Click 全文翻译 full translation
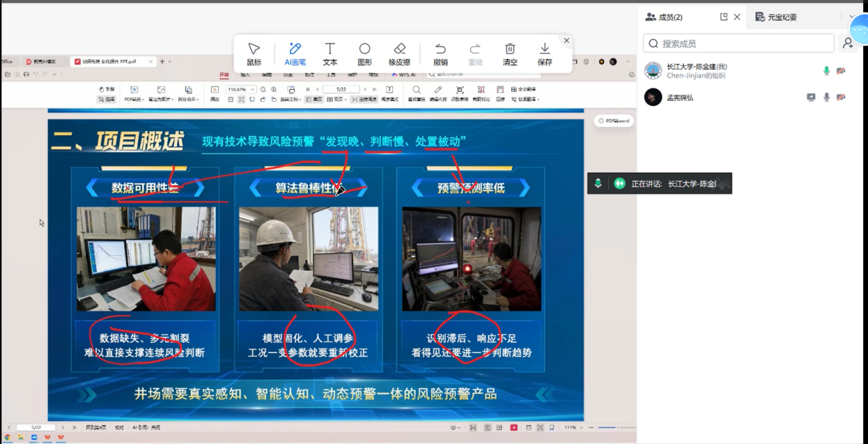Image resolution: width=868 pixels, height=444 pixels. 523,89
